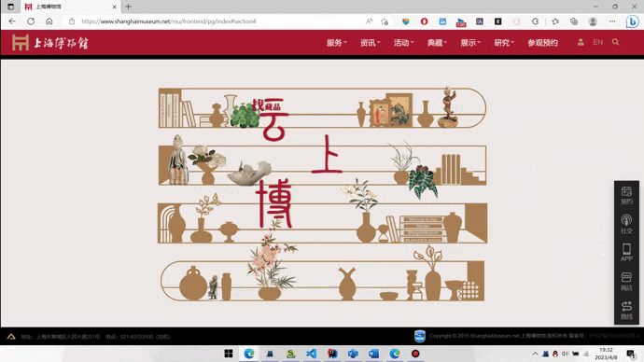Open the notification center icon
This screenshot has height=362, width=644.
click(631, 354)
